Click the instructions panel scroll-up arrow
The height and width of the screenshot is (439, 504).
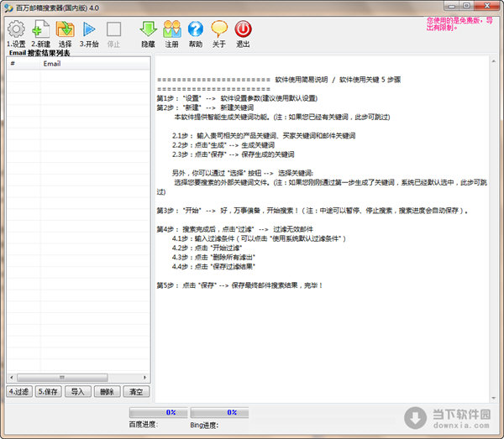coord(493,61)
